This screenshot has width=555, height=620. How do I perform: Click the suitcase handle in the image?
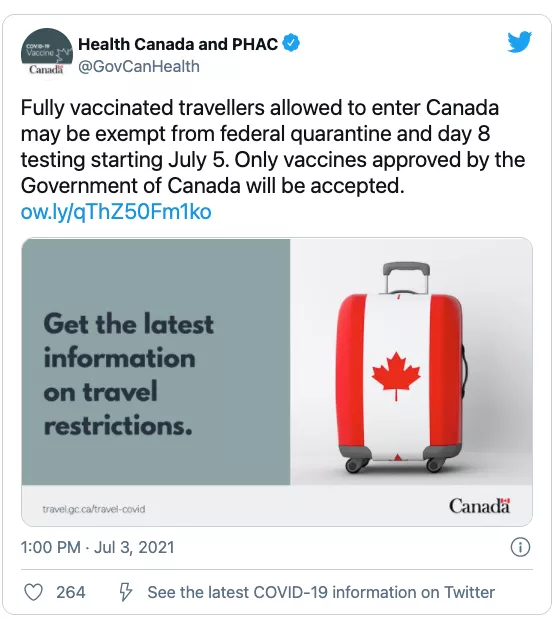coord(406,278)
